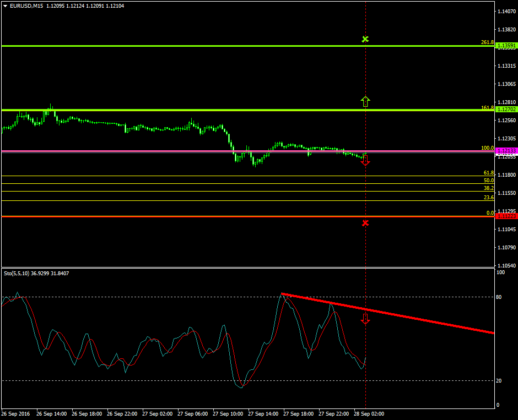
Task: Select the 23.6 Fibonacci retracement label
Action: tap(488, 197)
